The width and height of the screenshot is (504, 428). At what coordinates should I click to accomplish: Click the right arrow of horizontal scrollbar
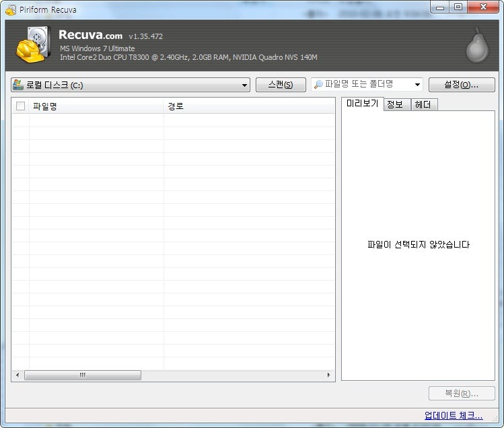pyautogui.click(x=328, y=375)
